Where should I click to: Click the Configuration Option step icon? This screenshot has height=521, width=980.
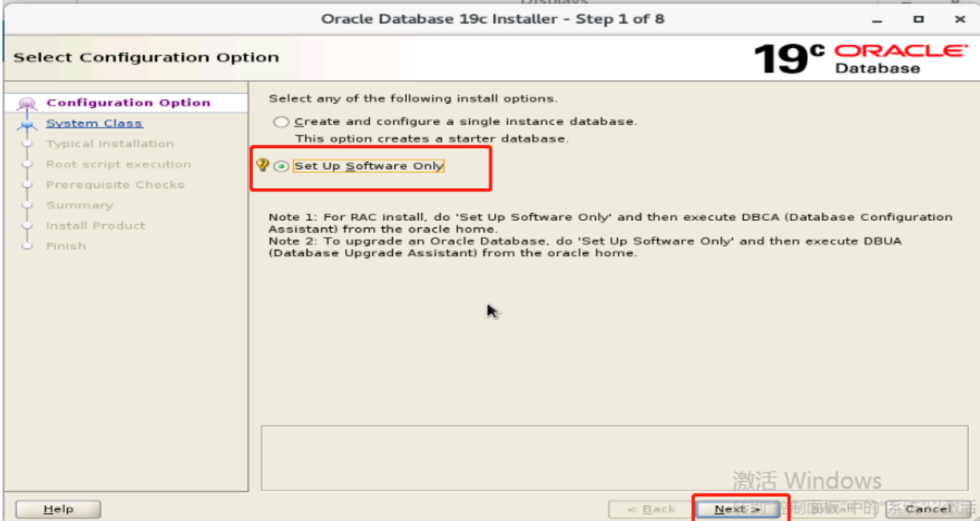27,103
